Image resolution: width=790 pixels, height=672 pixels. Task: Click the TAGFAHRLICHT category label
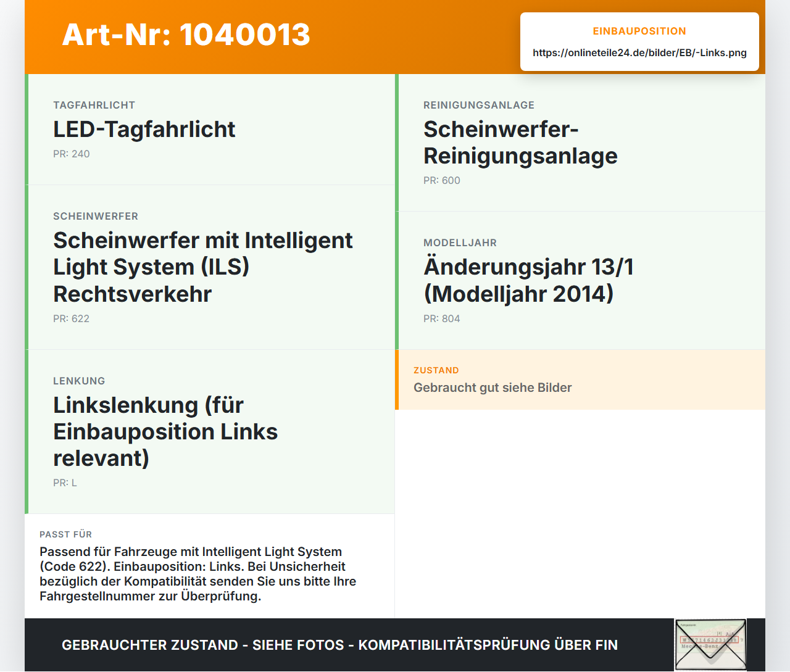pyautogui.click(x=94, y=105)
